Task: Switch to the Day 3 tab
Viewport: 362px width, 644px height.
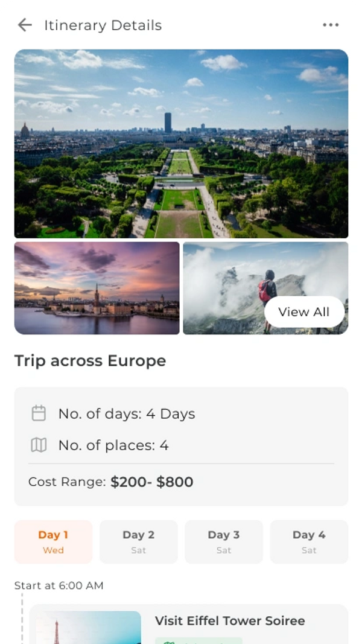Action: (x=224, y=541)
